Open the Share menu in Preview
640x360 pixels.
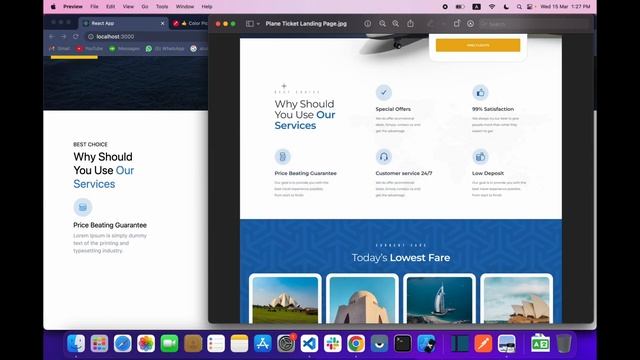coord(410,24)
